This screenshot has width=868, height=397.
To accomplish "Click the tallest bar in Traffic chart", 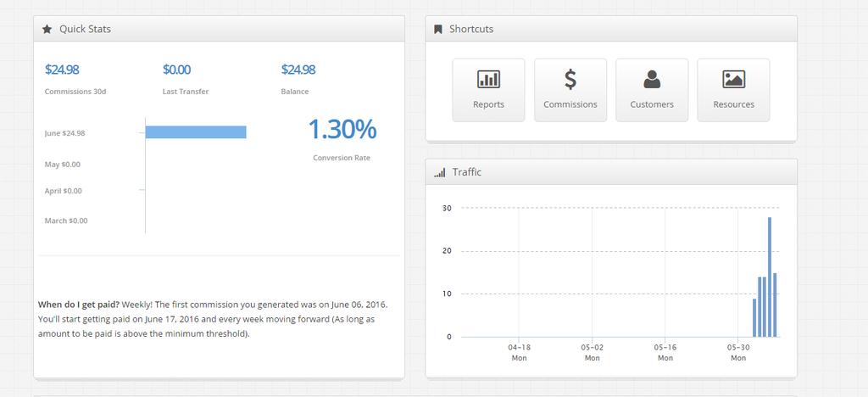I will pos(770,277).
